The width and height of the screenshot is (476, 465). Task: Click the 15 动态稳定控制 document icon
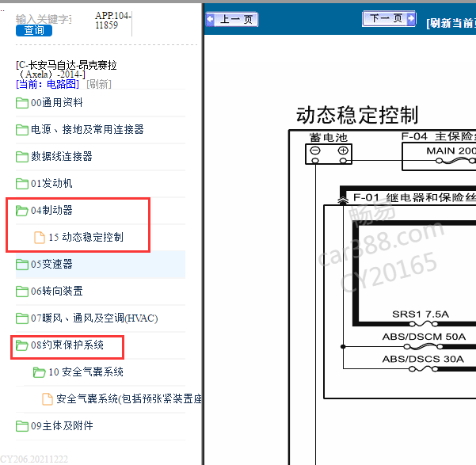[40, 238]
